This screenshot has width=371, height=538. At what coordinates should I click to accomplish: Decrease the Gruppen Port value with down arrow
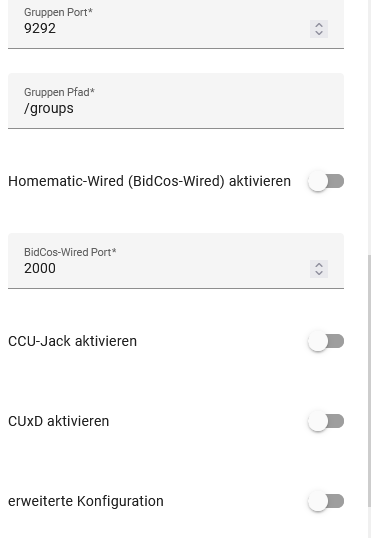tap(319, 33)
